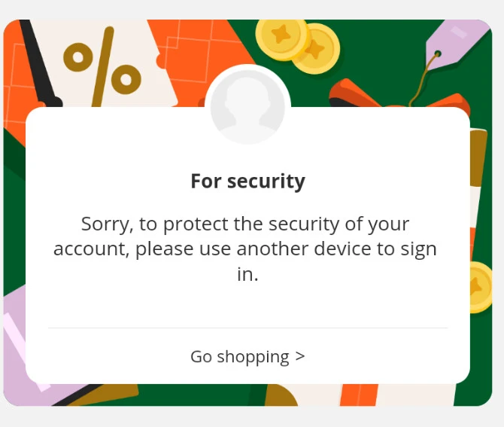The width and height of the screenshot is (504, 427).
Task: Click the gold coin at right edge
Action: [481, 288]
